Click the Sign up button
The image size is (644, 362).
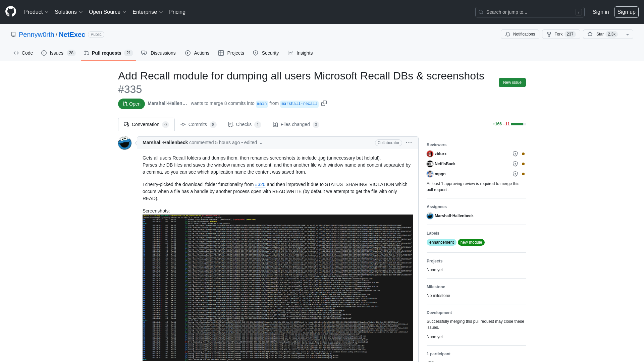627,12
